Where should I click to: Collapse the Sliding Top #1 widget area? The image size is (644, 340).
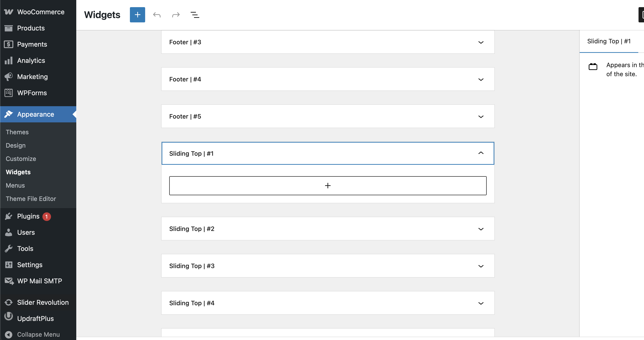pos(480,153)
